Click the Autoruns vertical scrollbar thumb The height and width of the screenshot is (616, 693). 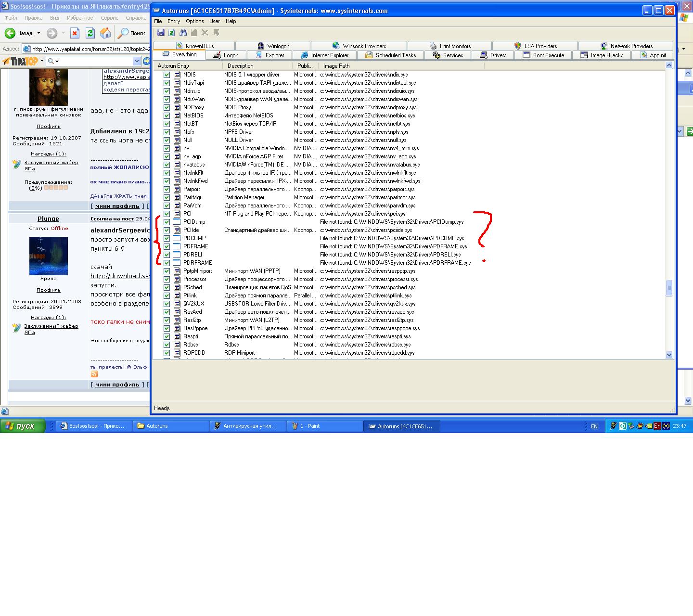[669, 288]
